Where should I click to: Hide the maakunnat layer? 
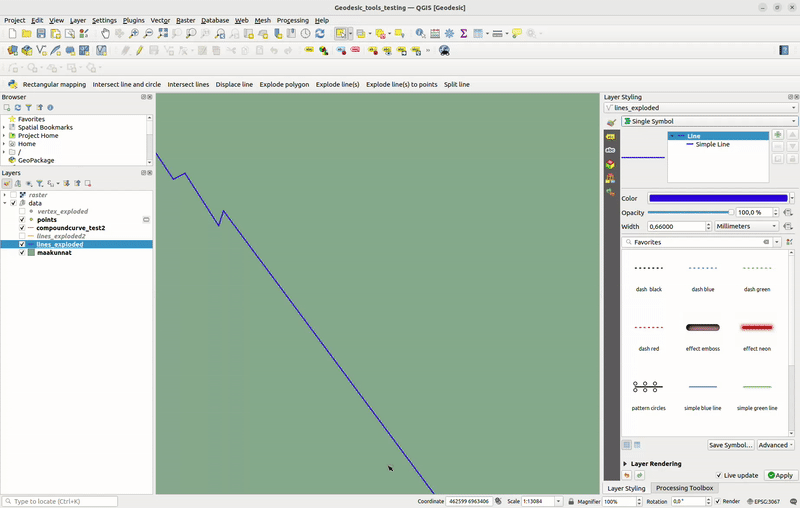22,252
